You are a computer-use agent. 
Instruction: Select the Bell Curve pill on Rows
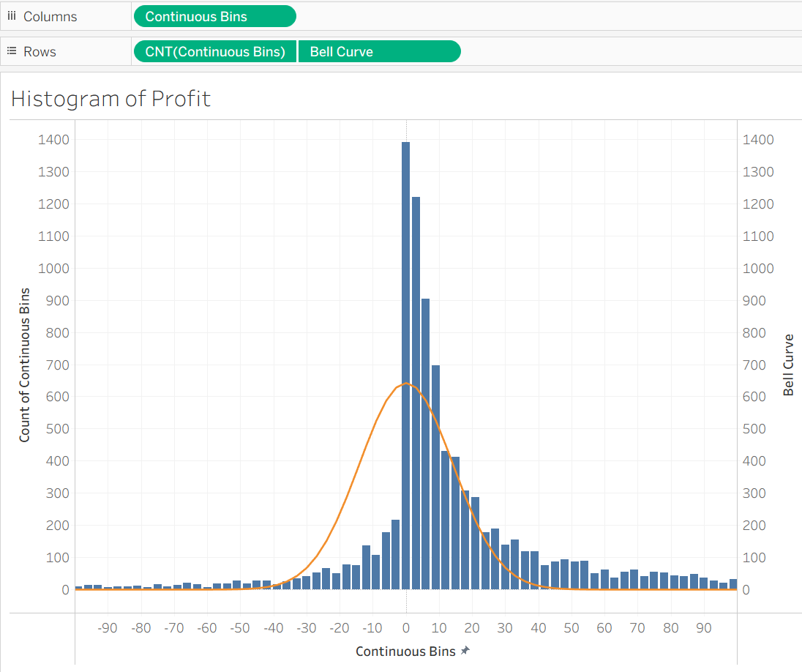pos(379,51)
